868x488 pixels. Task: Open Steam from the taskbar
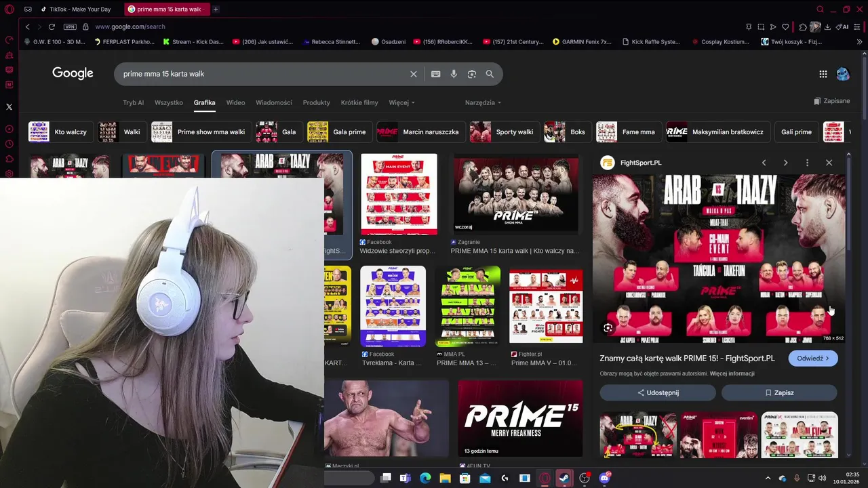click(x=564, y=478)
